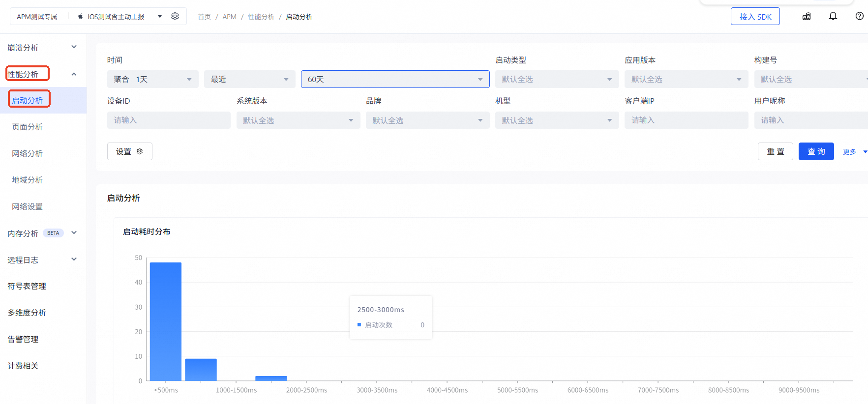Select 页面分析 in the sidebar

pyautogui.click(x=28, y=127)
